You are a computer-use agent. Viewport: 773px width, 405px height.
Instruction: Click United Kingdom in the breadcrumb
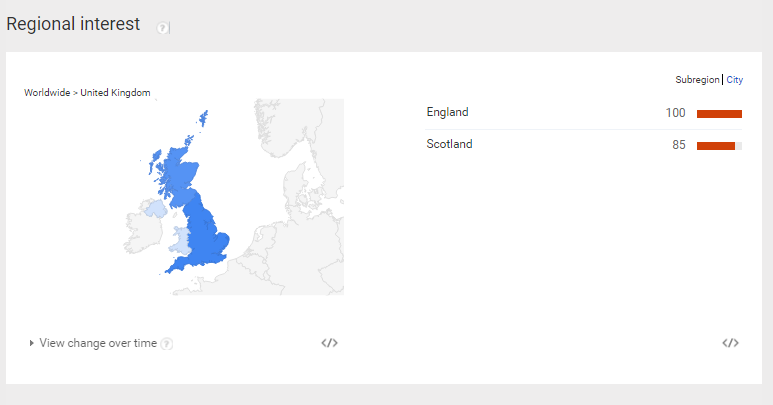[115, 93]
